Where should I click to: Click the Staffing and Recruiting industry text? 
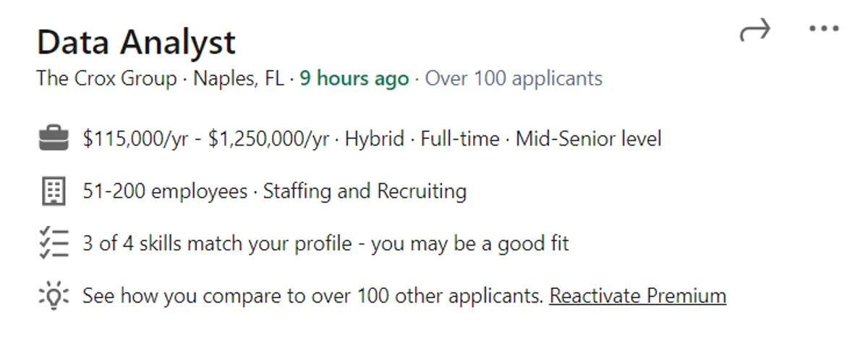click(365, 191)
